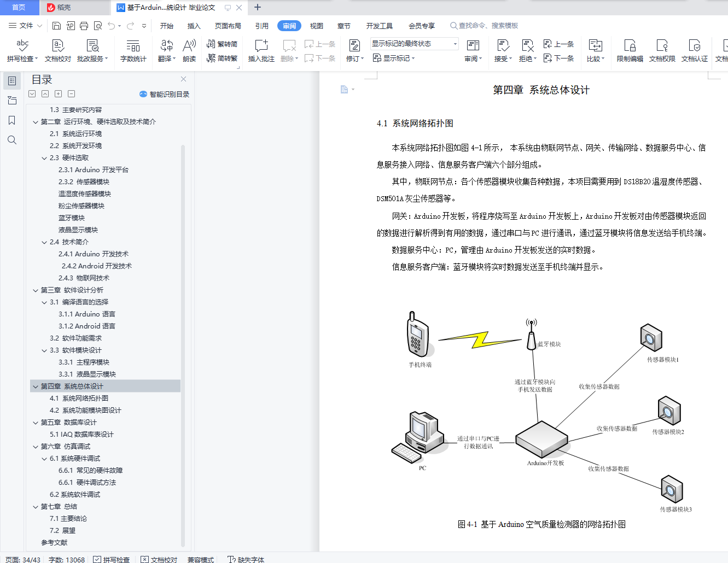Click the print icon in quick toolbar
This screenshot has width=728, height=563.
84,26
